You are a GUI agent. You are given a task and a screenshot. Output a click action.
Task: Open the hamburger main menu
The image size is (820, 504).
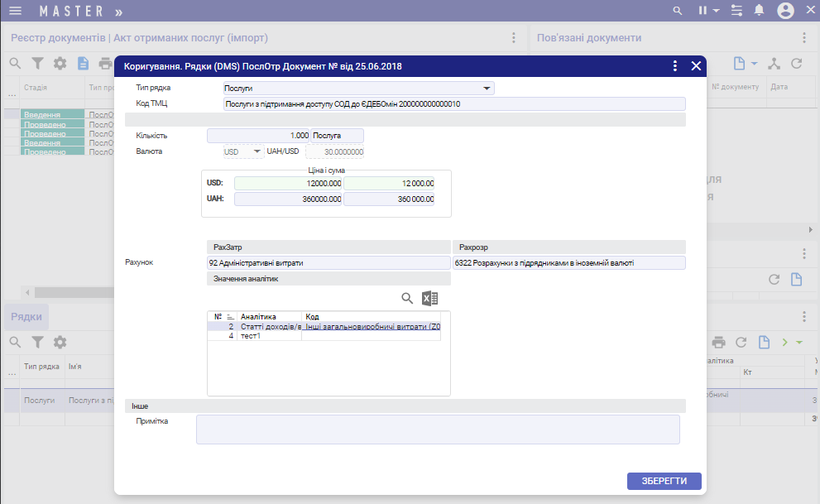(x=15, y=11)
